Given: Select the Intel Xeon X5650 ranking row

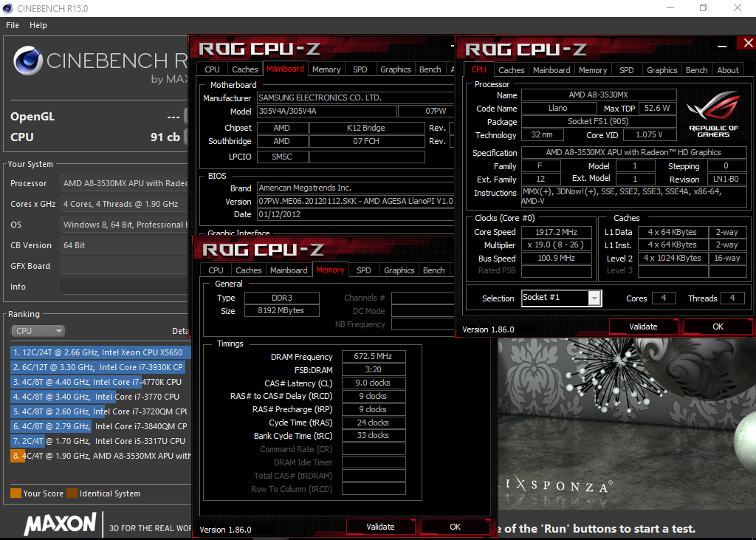Looking at the screenshot, I should [x=100, y=352].
